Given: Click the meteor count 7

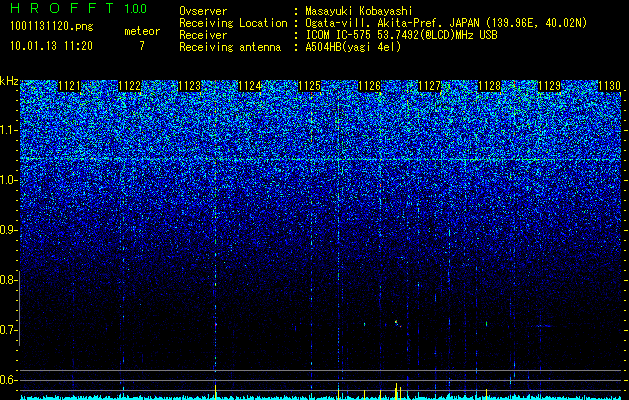Looking at the screenshot, I should [142, 46].
